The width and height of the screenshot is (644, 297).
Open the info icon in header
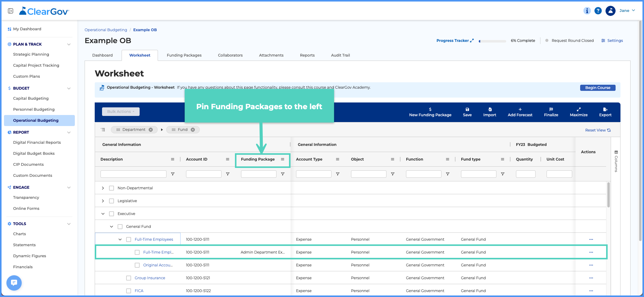point(587,11)
